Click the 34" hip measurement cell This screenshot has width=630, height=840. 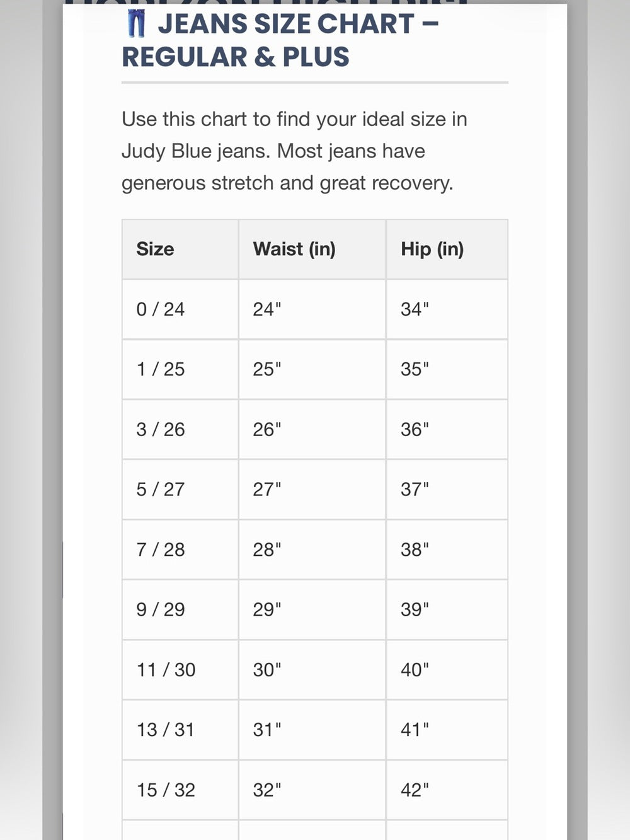point(447,309)
